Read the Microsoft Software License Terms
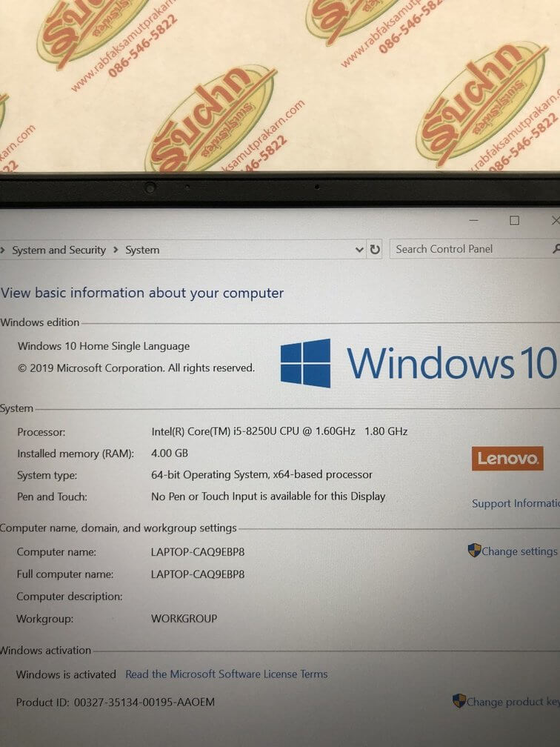The width and height of the screenshot is (560, 747). tap(226, 674)
